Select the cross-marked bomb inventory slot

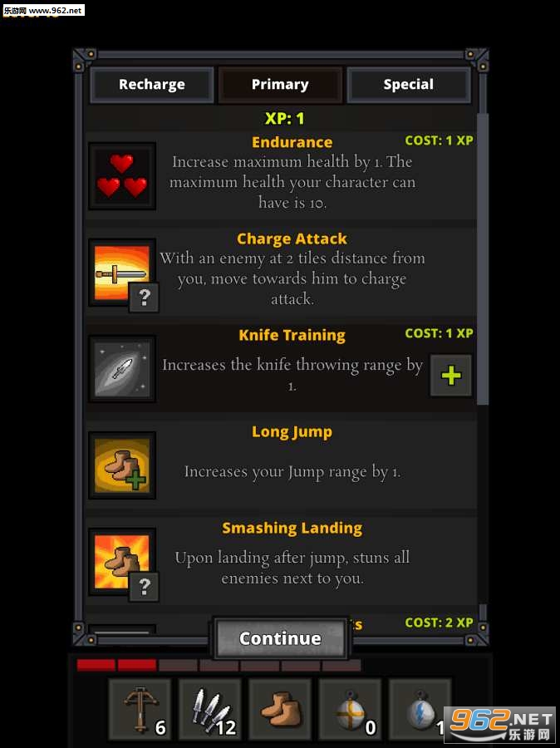pyautogui.click(x=350, y=709)
